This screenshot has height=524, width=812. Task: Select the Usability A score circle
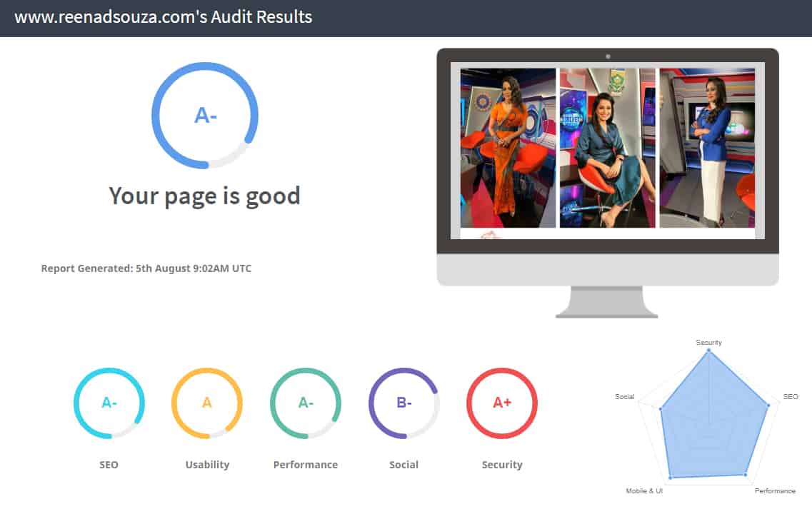(207, 403)
